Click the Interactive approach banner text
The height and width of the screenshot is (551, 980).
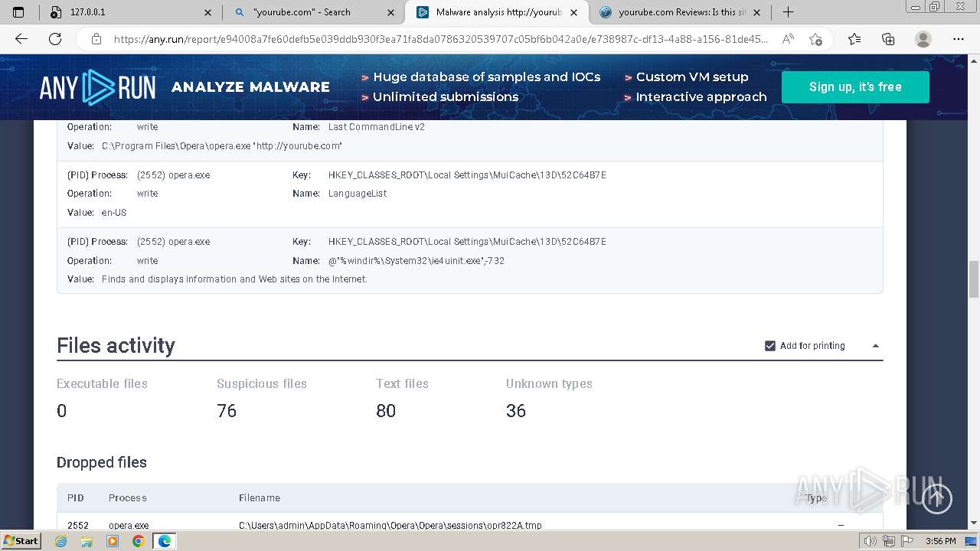point(701,97)
